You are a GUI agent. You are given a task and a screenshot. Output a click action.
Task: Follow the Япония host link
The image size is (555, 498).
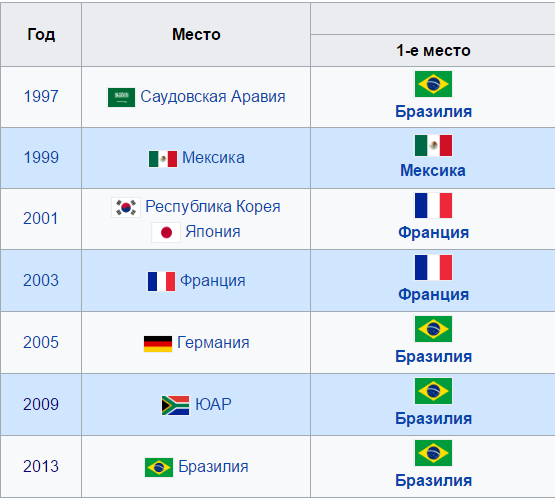pyautogui.click(x=213, y=232)
